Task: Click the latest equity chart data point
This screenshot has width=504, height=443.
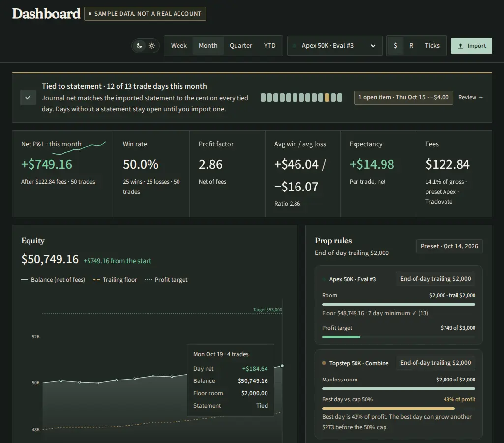Action: (x=282, y=366)
